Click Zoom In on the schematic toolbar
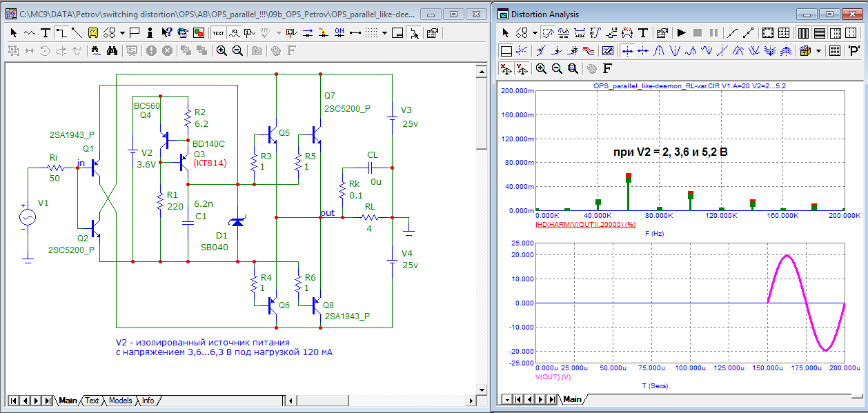868x413 pixels. tap(221, 50)
